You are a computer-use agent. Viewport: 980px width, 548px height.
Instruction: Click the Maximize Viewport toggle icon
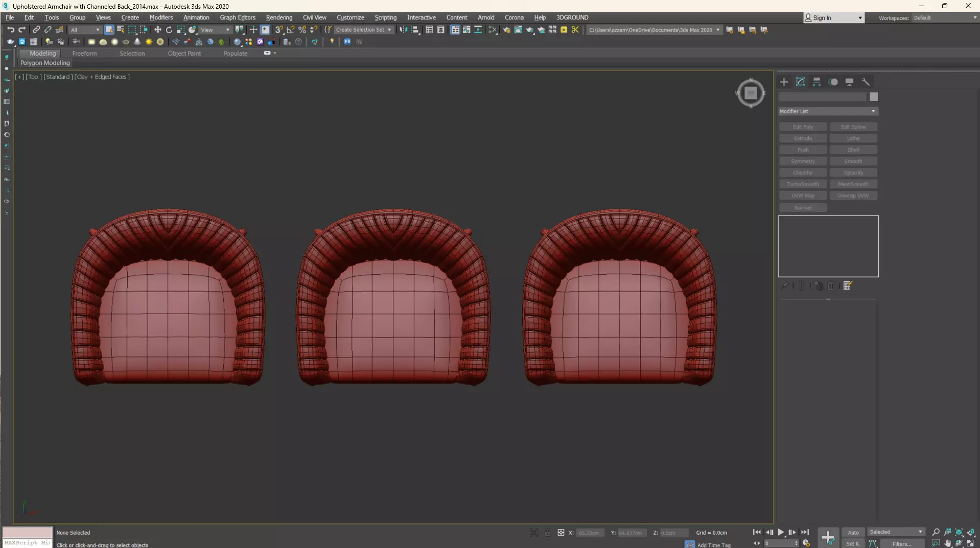coord(970,543)
